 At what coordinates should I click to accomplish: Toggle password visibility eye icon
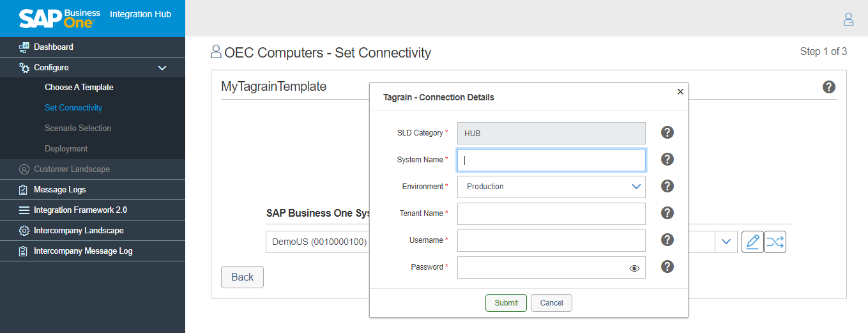point(634,268)
